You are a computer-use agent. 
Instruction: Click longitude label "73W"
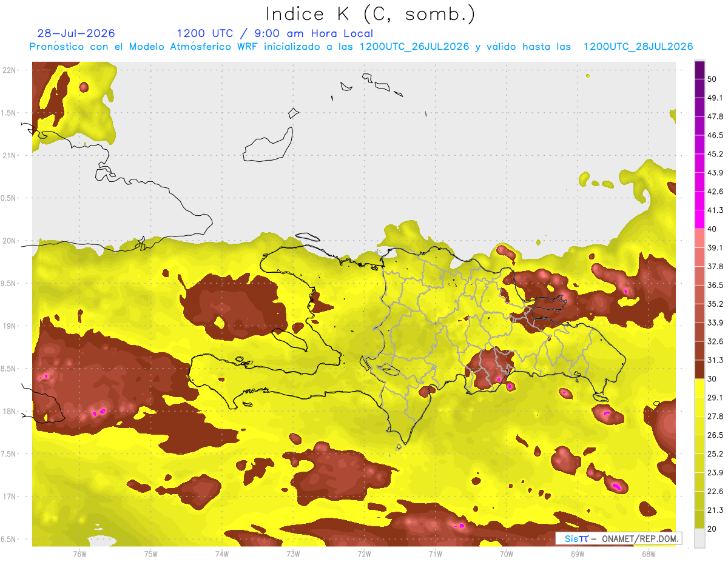(293, 554)
